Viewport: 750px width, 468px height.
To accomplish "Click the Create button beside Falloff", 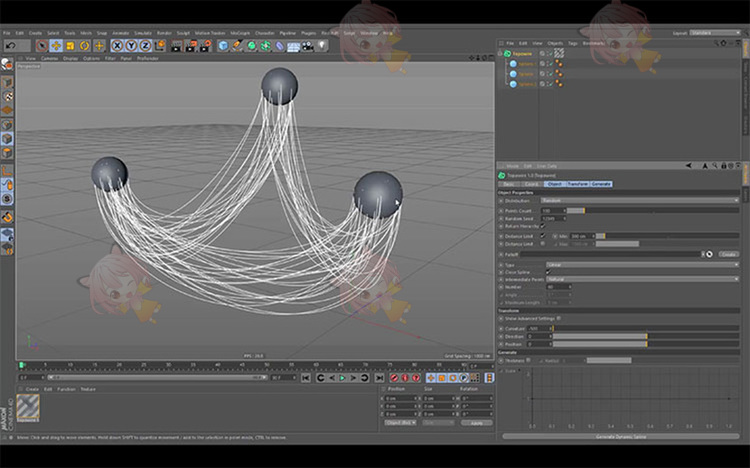I will pyautogui.click(x=728, y=254).
